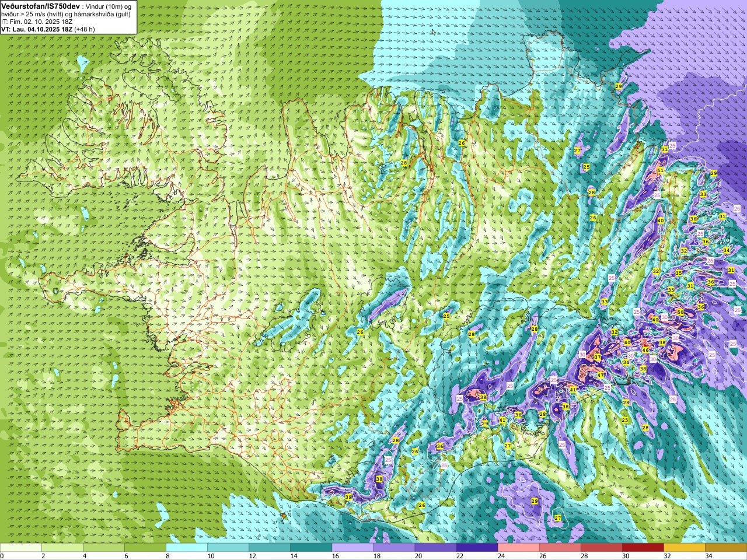Click the title text Veðurstofan/IS750dev

click(40, 5)
